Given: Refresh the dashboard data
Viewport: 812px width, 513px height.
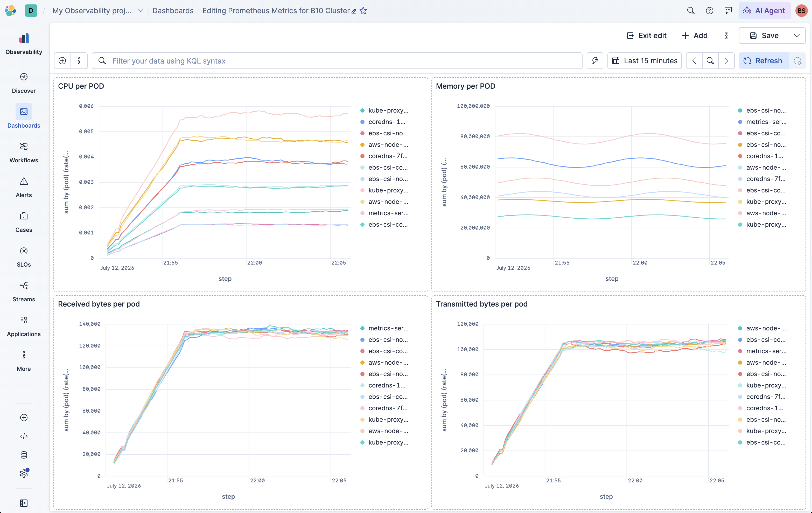Looking at the screenshot, I should coord(764,61).
